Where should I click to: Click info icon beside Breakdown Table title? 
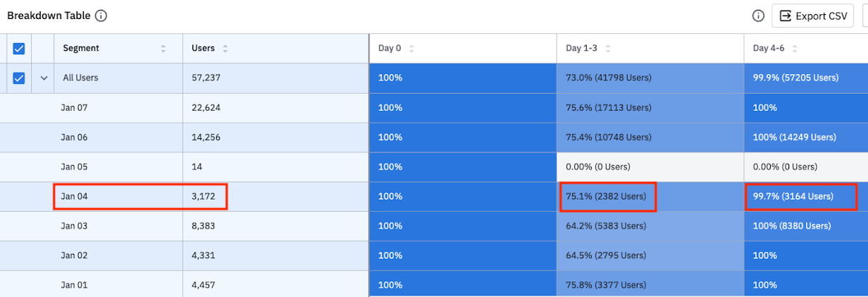101,16
